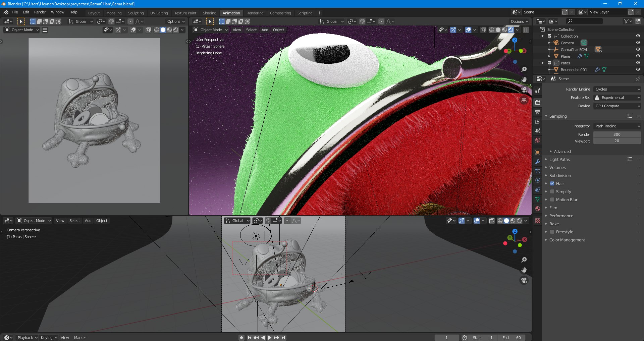Expand the Color Management panel

(x=567, y=240)
